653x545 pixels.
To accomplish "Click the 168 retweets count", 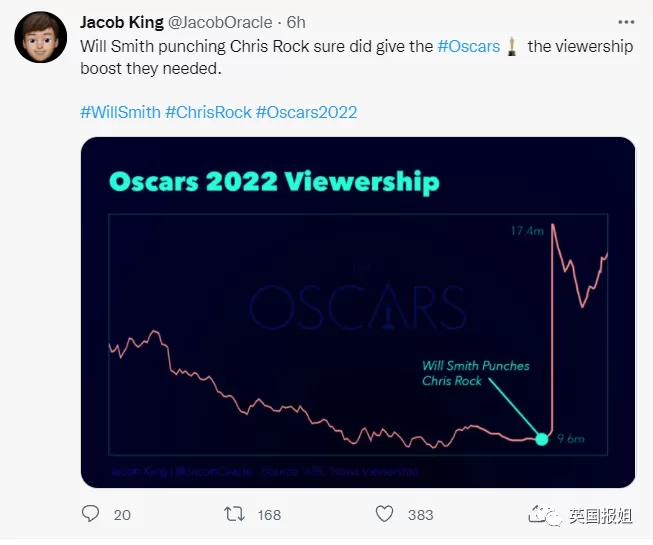I will [x=269, y=515].
